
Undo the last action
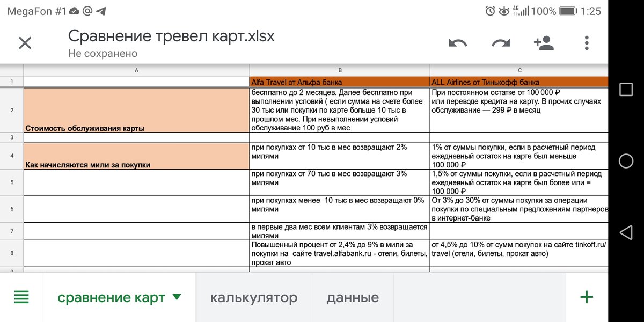click(x=458, y=43)
